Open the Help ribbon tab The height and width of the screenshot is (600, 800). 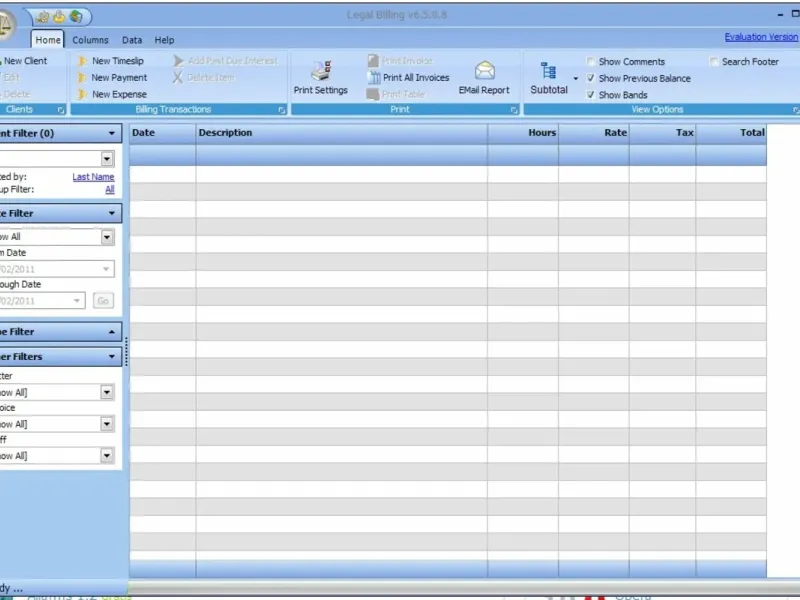pos(164,40)
